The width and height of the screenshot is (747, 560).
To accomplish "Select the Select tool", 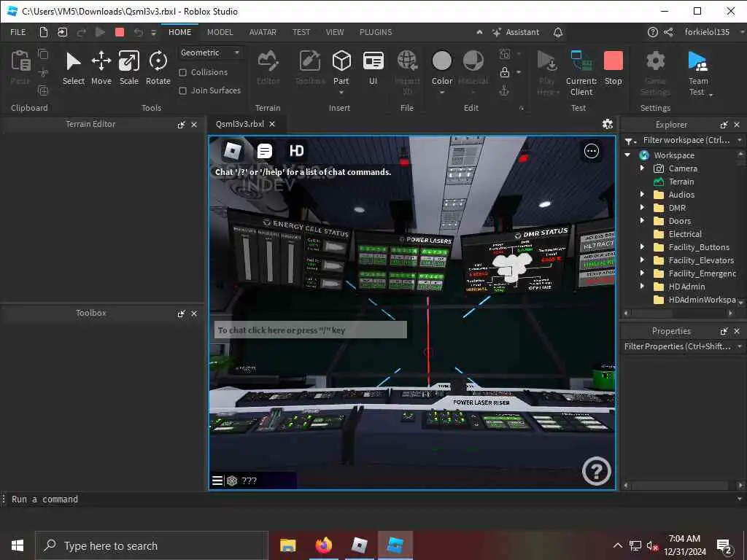I will [74, 69].
